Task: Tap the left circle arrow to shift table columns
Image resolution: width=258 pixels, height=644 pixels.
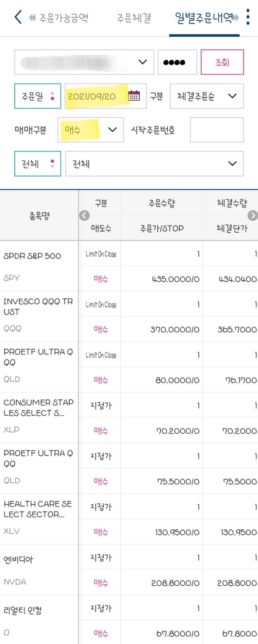Action: pyautogui.click(x=84, y=216)
